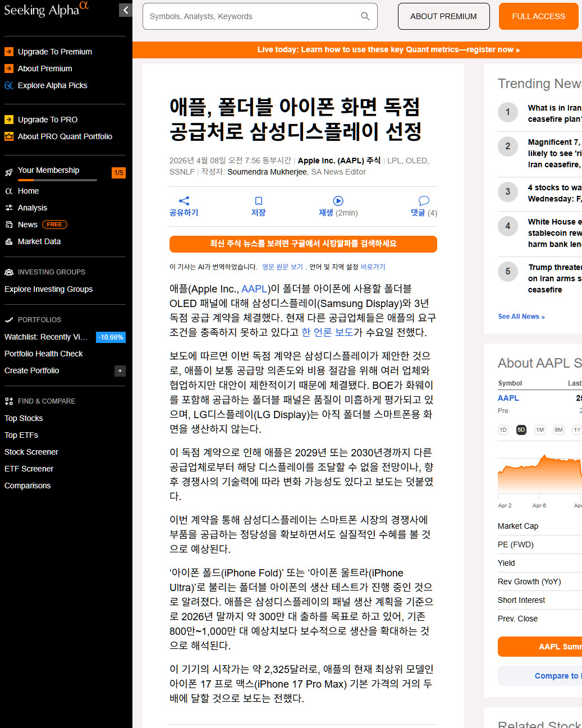Click the AAPL Summary orange button
The height and width of the screenshot is (728, 582).
tap(540, 647)
